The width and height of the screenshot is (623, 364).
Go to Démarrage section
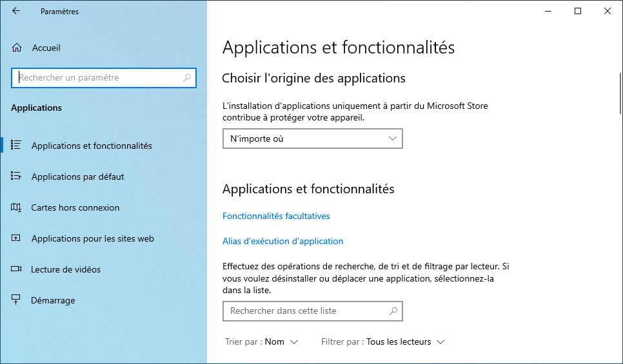pos(53,300)
